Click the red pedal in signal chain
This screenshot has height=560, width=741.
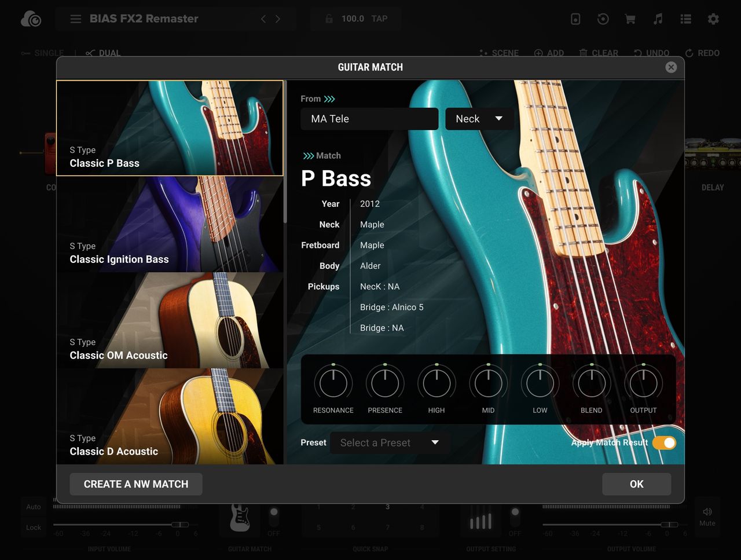50,153
